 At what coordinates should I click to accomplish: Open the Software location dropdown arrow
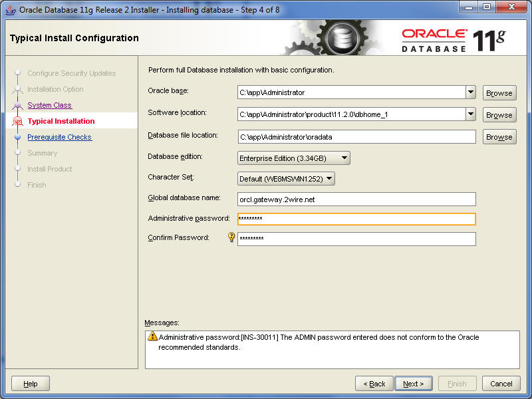click(471, 114)
